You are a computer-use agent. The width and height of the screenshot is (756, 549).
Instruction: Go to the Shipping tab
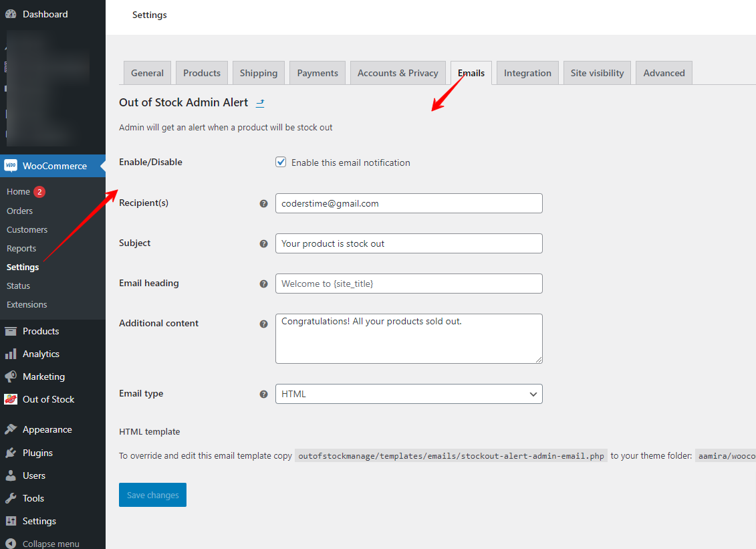(259, 73)
